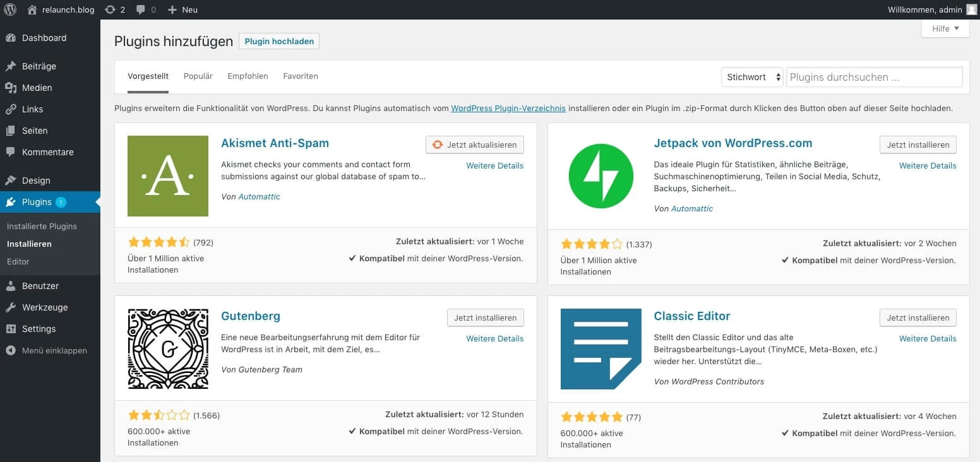Click Jetzt aktualisieren for Akismet
This screenshot has width=980, height=462.
(475, 145)
